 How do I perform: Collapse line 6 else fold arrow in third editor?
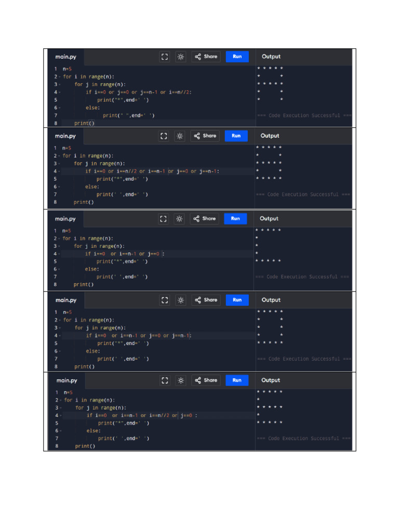(59, 270)
